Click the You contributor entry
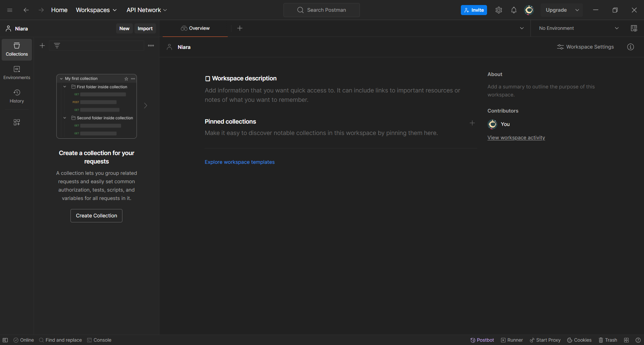 click(499, 124)
